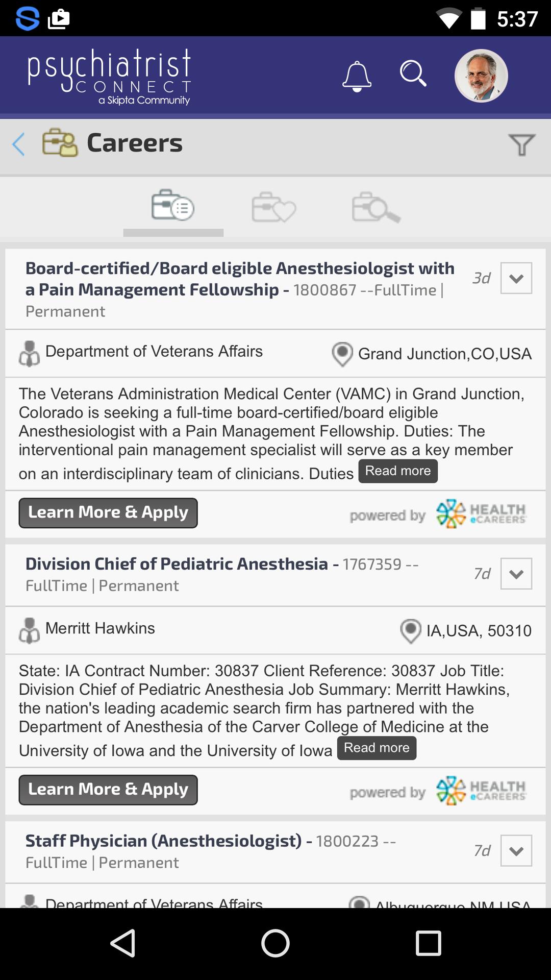Tap the search magnifier icon
551x980 pixels.
[413, 75]
